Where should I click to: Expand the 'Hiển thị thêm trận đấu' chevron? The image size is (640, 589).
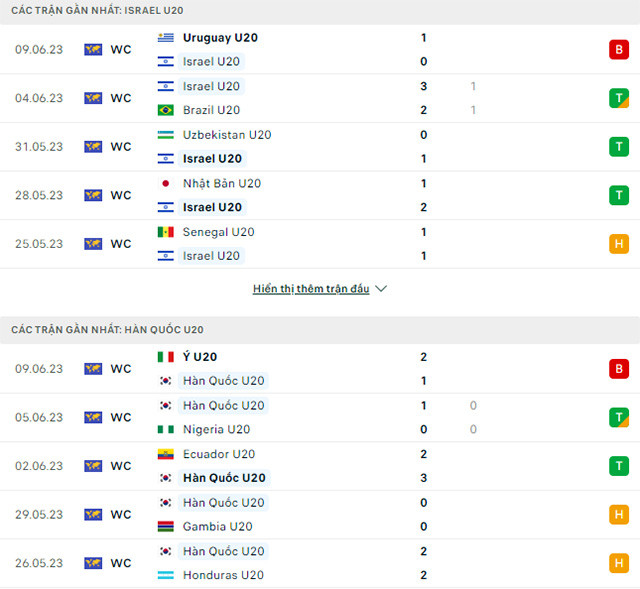[x=381, y=289]
